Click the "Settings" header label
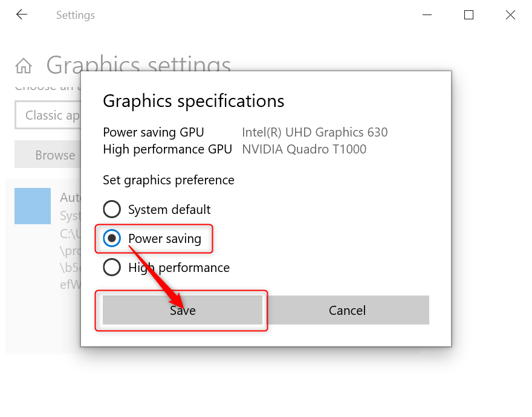532x417 pixels. pos(75,15)
